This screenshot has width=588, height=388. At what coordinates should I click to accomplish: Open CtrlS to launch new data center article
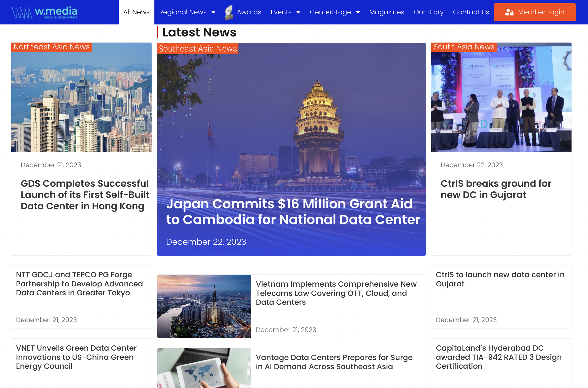[500, 279]
